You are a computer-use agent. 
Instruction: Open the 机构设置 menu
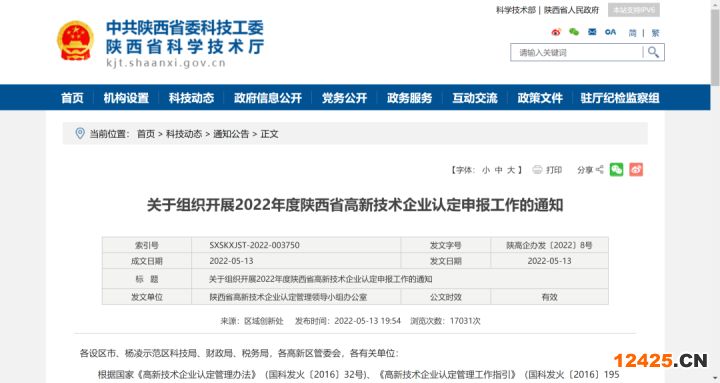126,98
